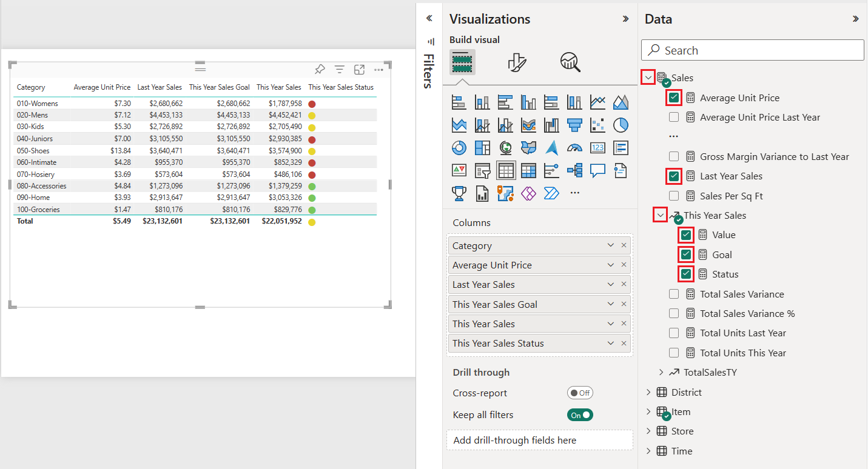The image size is (868, 469).
Task: Pick the Decomposition tree visualization
Action: 574,170
